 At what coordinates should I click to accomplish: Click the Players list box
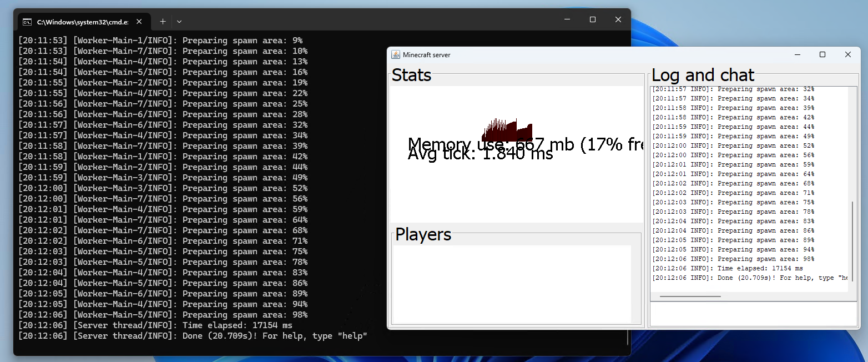point(512,284)
